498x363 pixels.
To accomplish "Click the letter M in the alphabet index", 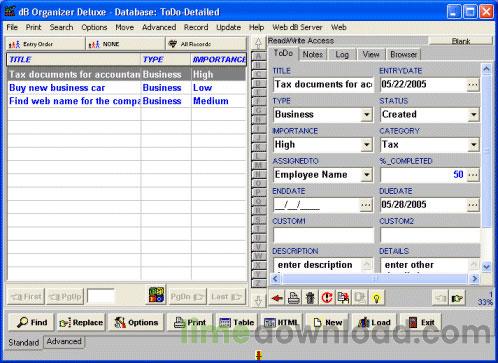I will [x=258, y=165].
